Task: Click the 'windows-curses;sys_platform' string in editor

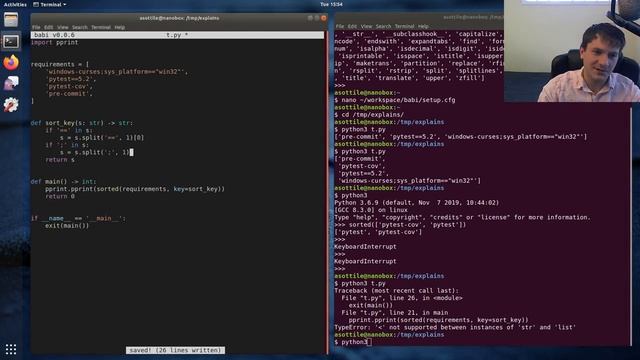Action: 116,72
